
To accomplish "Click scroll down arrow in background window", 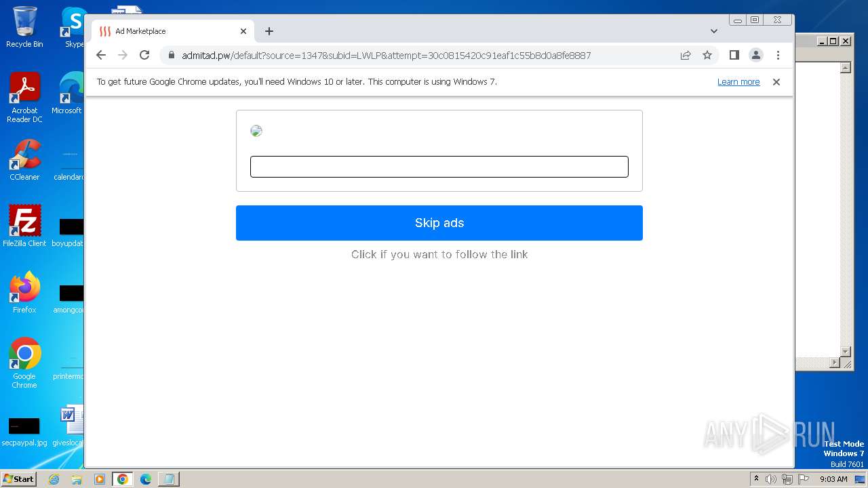I will pos(846,351).
